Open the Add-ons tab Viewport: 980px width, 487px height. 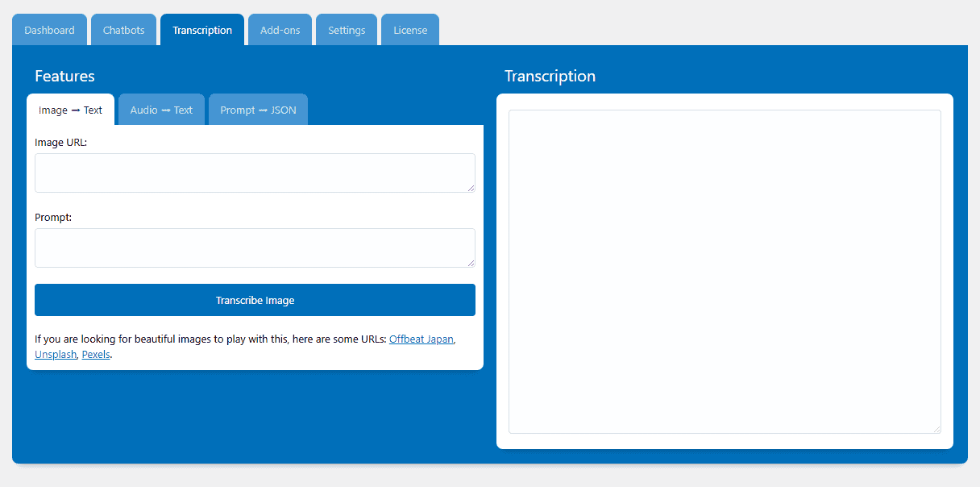[280, 29]
